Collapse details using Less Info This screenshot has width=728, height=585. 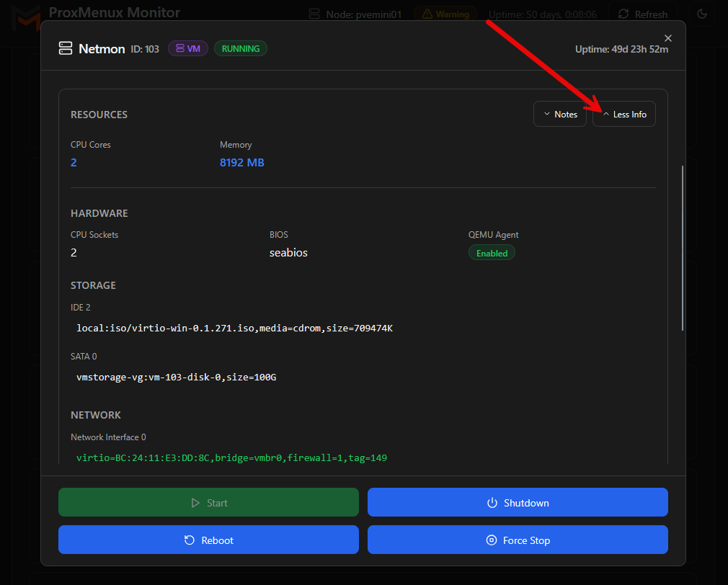[624, 114]
